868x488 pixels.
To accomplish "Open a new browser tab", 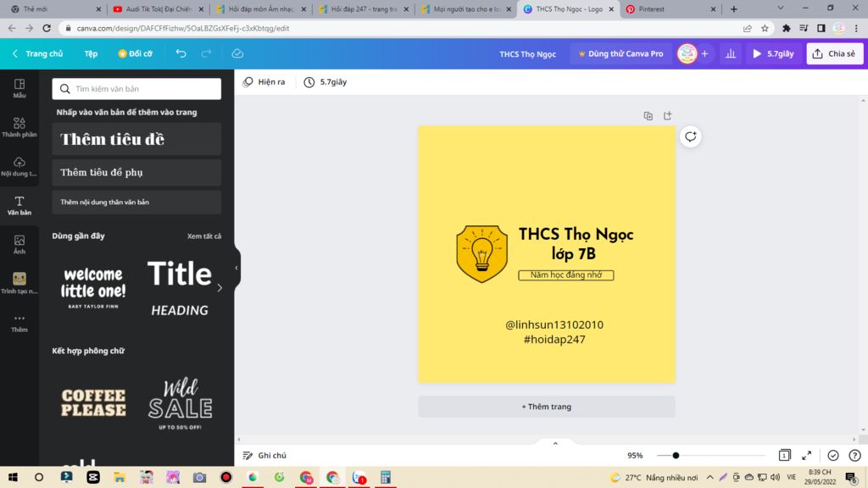I will (733, 8).
